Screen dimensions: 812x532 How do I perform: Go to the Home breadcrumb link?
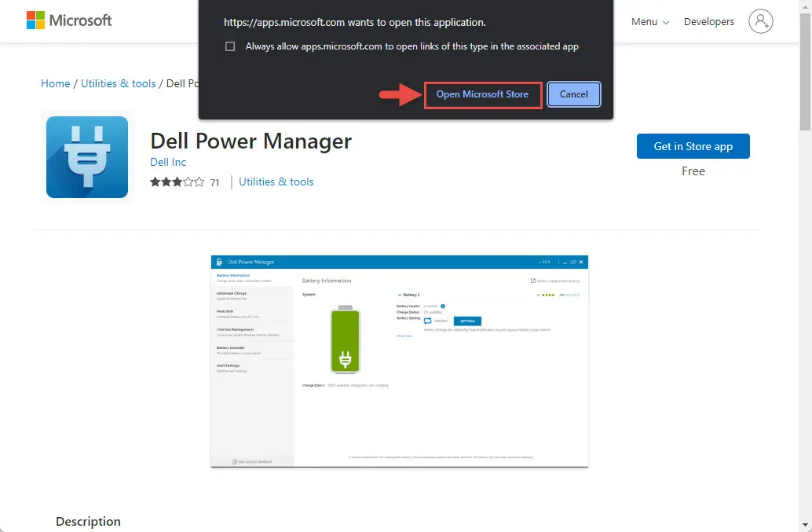coord(56,83)
